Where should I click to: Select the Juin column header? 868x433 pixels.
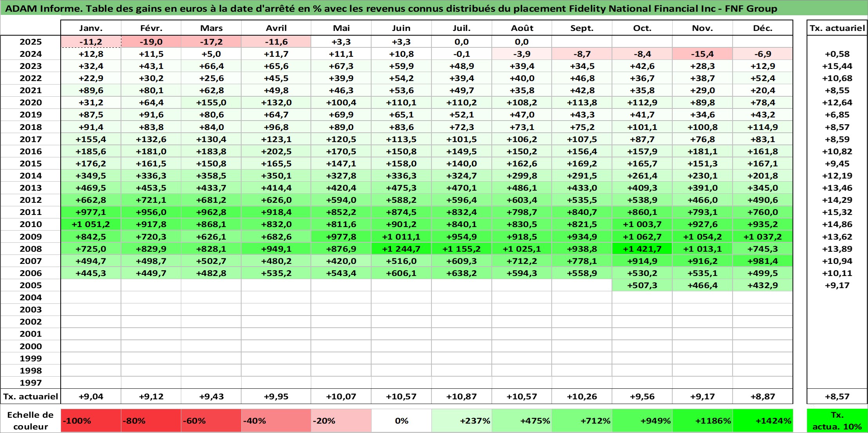pyautogui.click(x=401, y=28)
